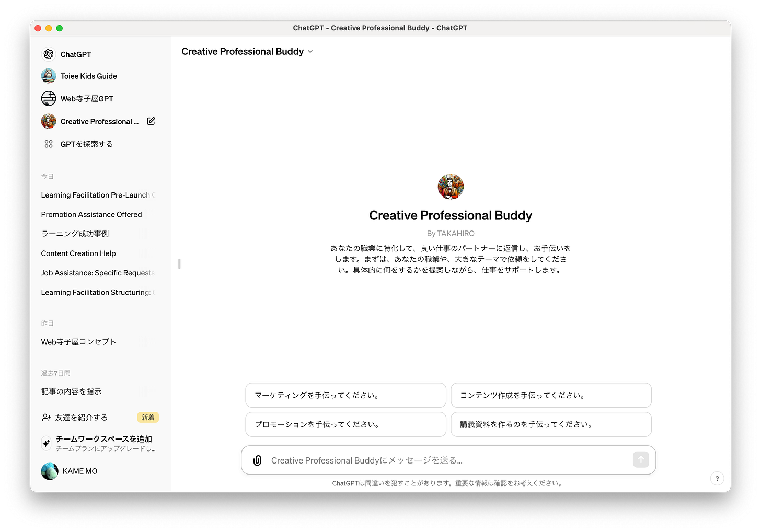Open Web寺子屋コンセプト conversation
Image resolution: width=761 pixels, height=532 pixels.
pyautogui.click(x=78, y=342)
